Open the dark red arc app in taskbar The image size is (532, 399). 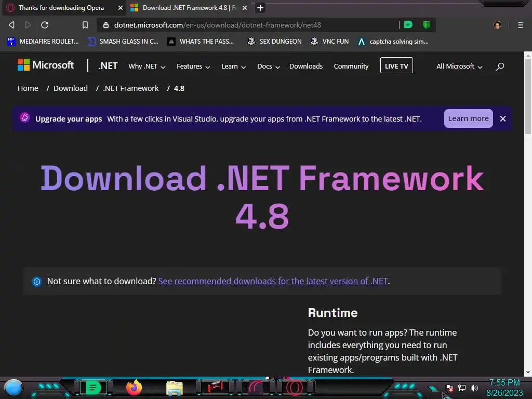tap(256, 388)
